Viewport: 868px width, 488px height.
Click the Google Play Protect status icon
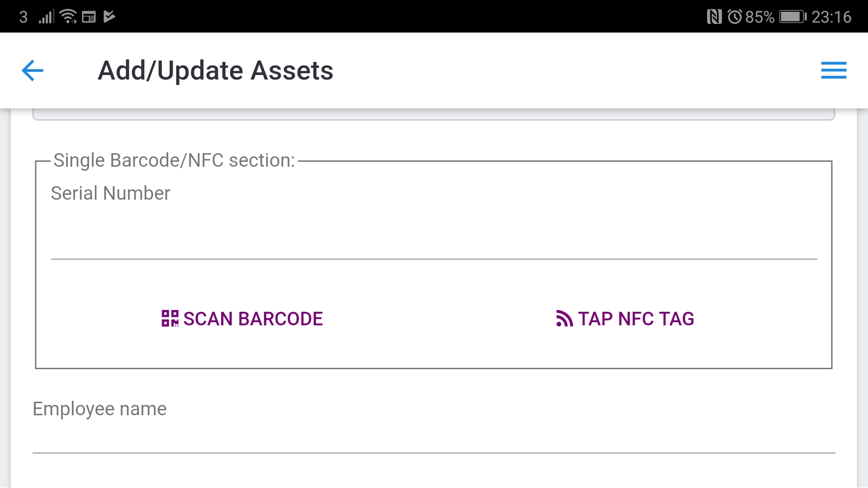(108, 16)
